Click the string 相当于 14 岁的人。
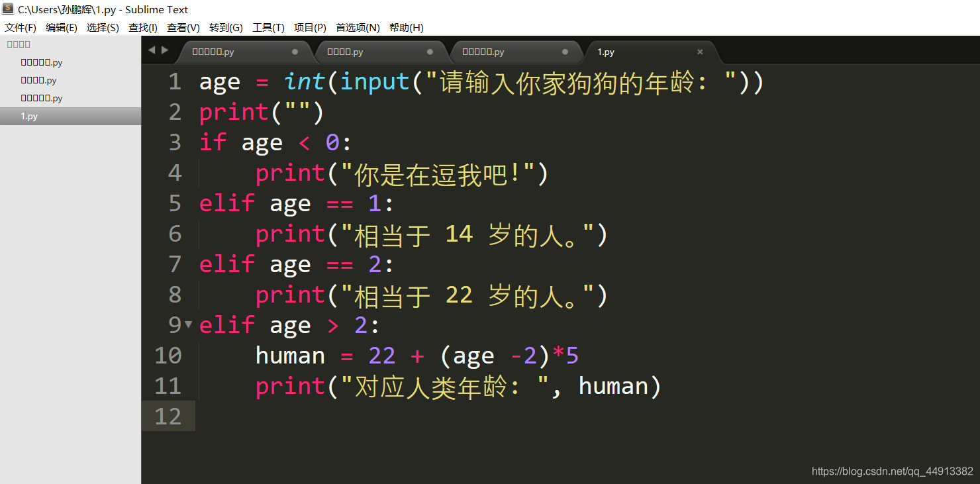The width and height of the screenshot is (980, 484). pyautogui.click(x=467, y=234)
